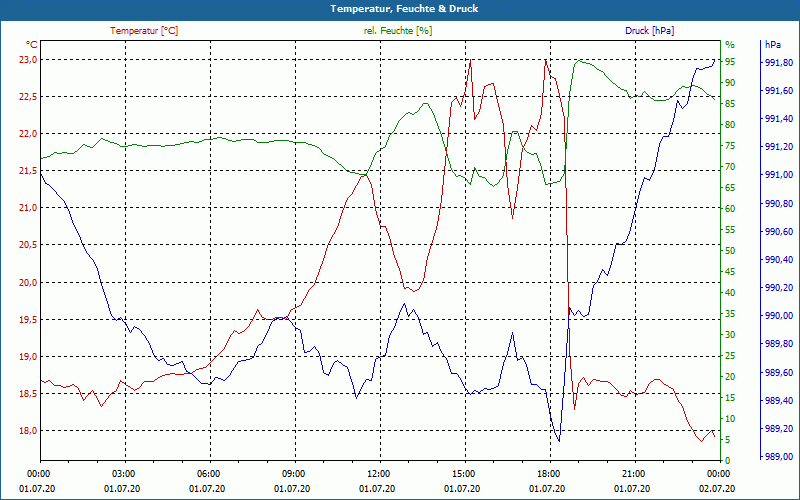Click the 75 humidity axis value

pos(730,145)
